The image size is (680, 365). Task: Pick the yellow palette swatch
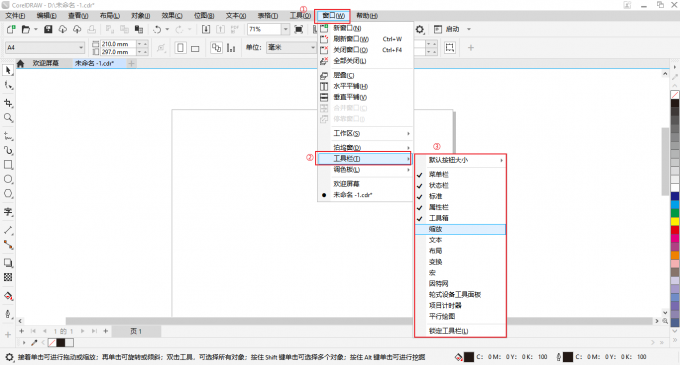tap(675, 221)
